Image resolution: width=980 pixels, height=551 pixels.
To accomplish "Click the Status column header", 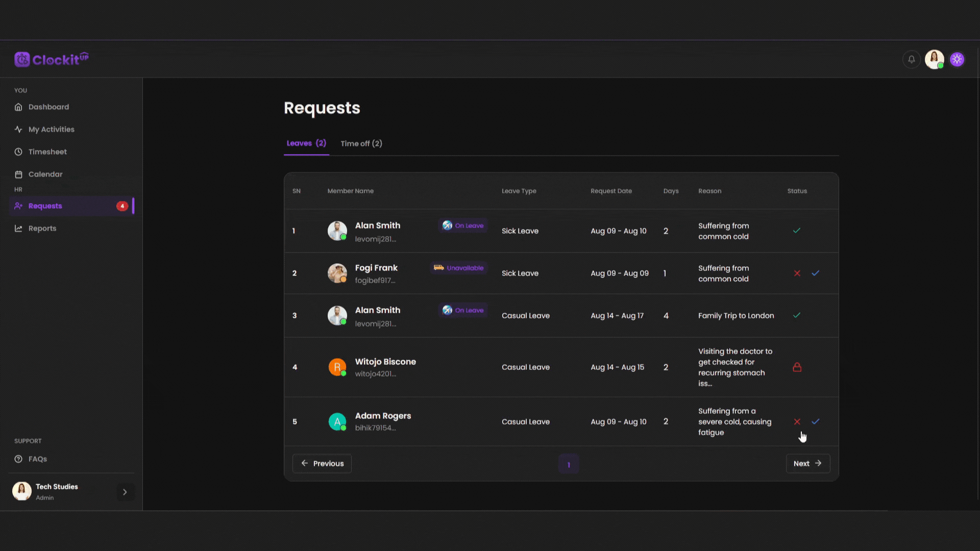I will point(797,191).
